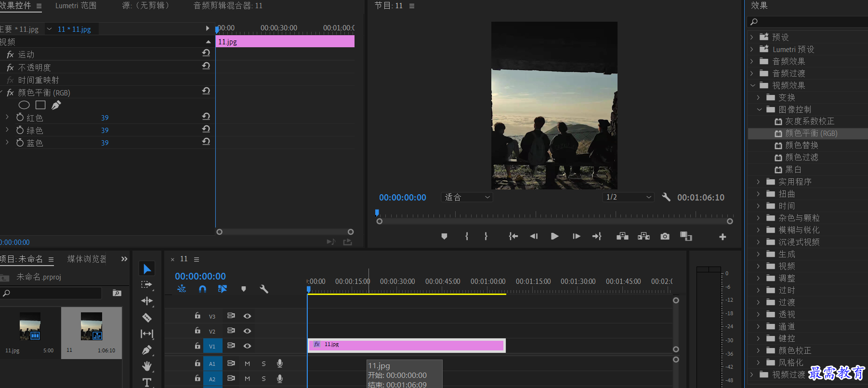Open the 节目: 11 panel menu
This screenshot has height=388, width=868.
[x=412, y=6]
